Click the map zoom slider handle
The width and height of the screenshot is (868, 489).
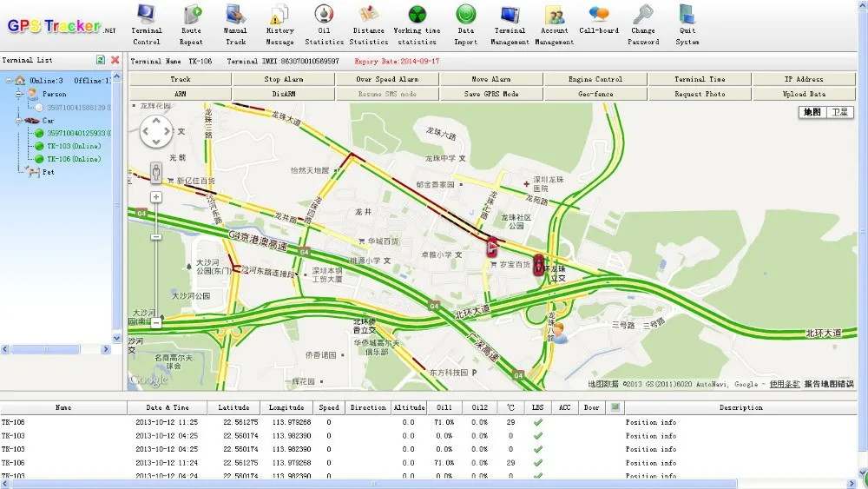point(156,237)
